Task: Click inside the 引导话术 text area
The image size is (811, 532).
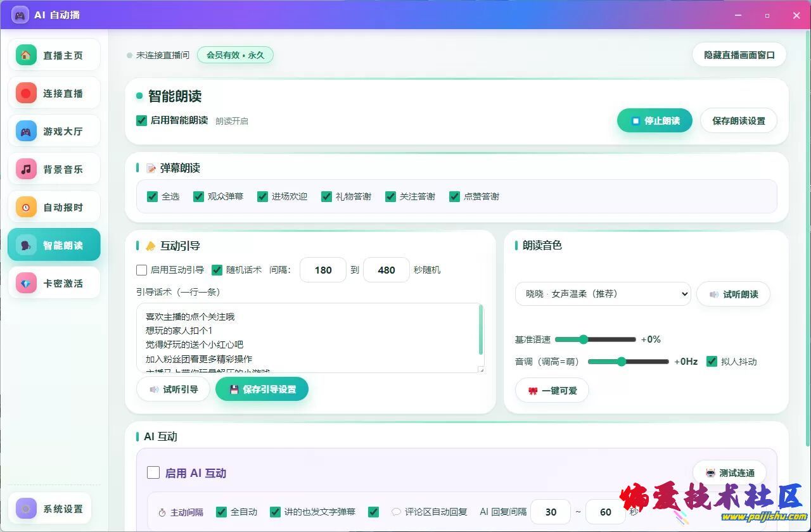Action: (x=310, y=338)
